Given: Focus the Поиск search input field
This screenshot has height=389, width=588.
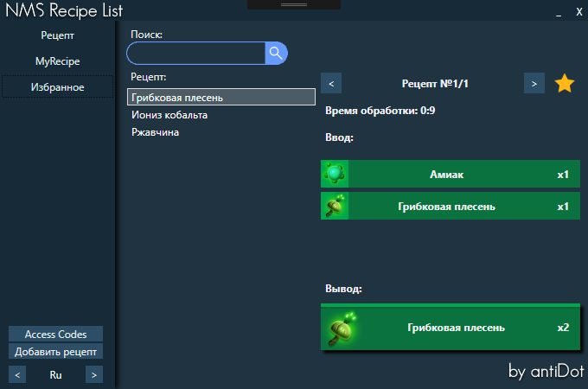Looking at the screenshot, I should coord(196,54).
